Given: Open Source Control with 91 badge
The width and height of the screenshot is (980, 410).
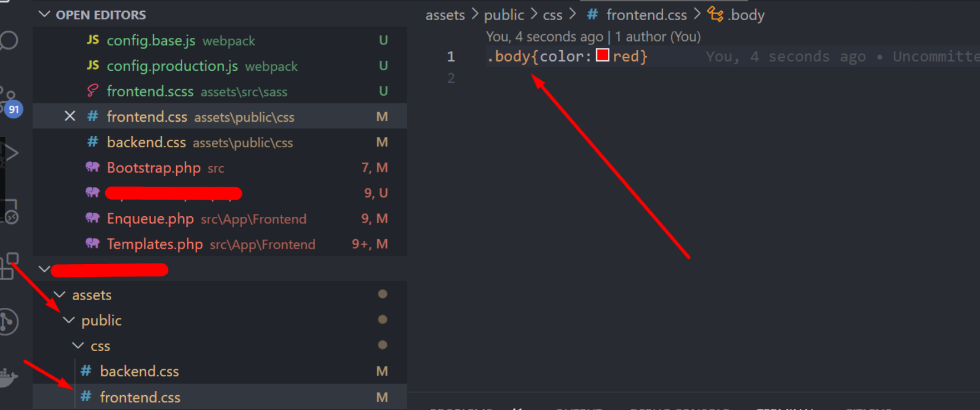Looking at the screenshot, I should (10, 103).
